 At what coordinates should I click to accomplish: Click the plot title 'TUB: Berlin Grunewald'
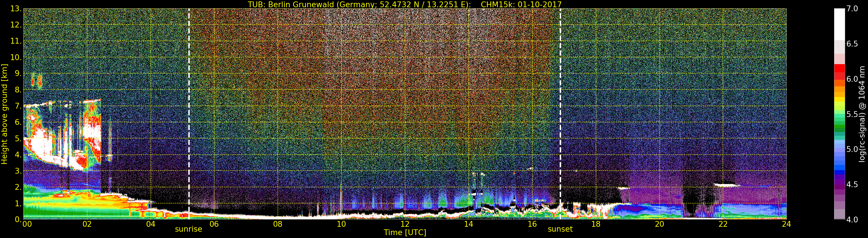(x=291, y=4)
